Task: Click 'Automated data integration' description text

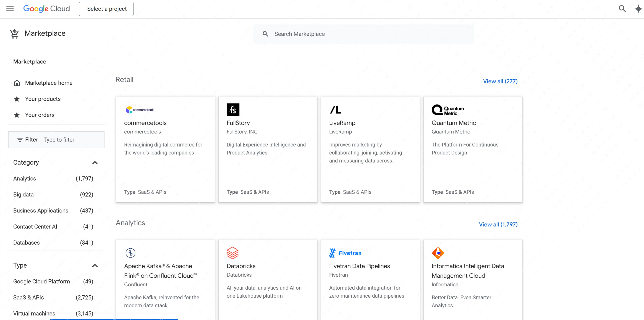Action: pyautogui.click(x=366, y=292)
